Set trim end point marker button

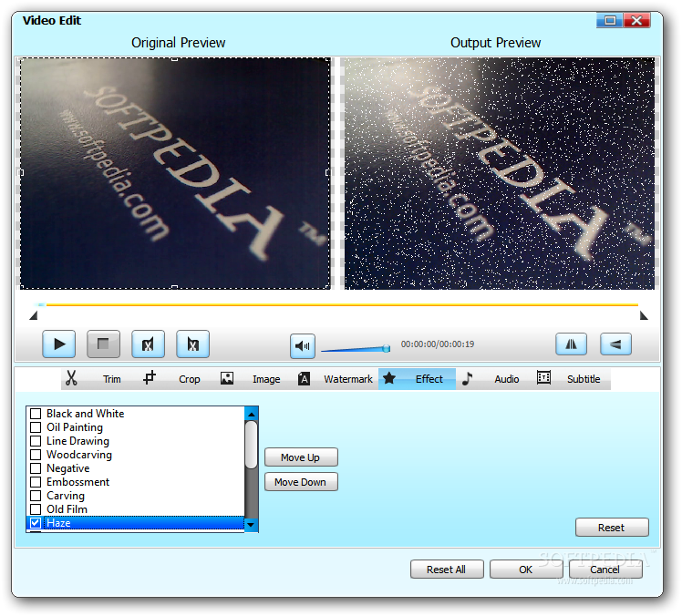(192, 344)
